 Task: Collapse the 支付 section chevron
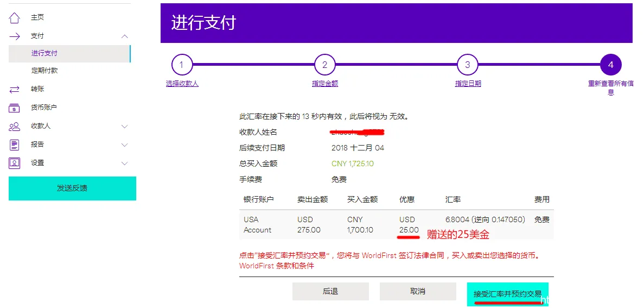(125, 36)
